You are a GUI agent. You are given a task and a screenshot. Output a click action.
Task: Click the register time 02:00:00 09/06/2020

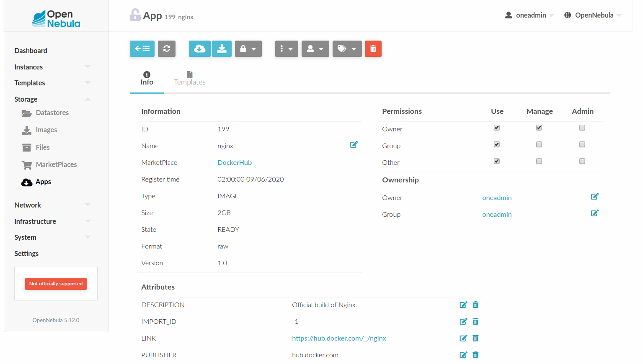[250, 179]
